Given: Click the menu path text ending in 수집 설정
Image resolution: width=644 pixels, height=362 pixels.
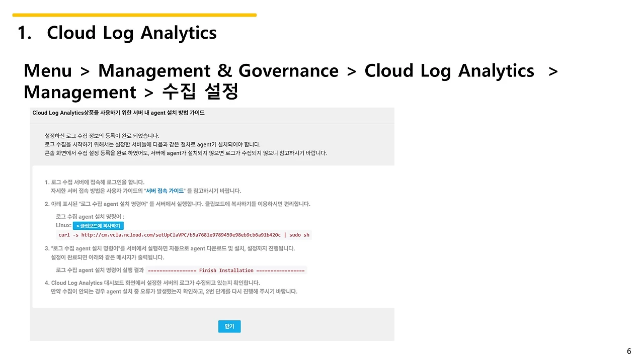Looking at the screenshot, I should click(291, 81).
